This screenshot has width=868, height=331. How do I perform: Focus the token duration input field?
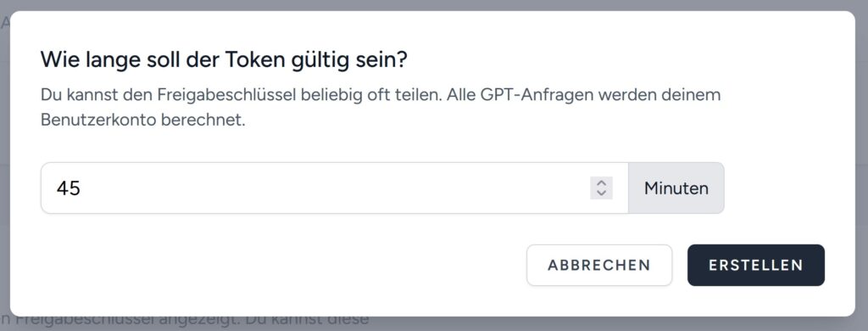click(x=334, y=188)
